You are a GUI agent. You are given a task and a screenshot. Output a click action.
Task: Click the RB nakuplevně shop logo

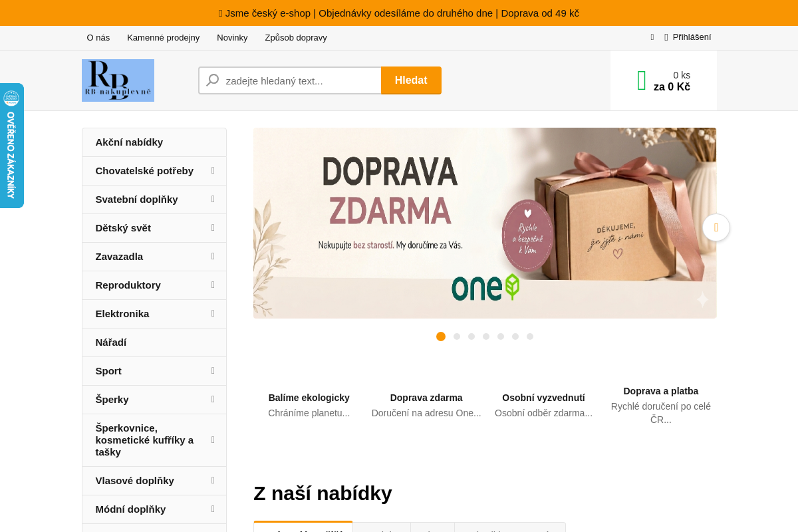[x=118, y=80]
